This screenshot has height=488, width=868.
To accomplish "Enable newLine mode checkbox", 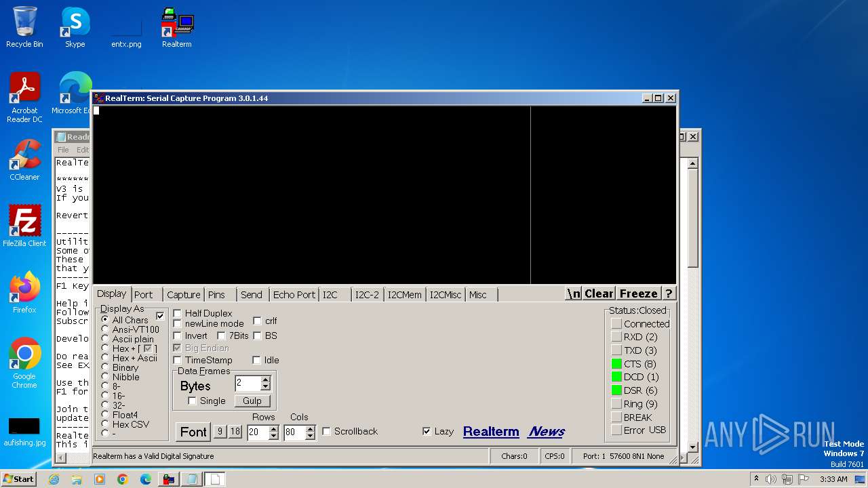I will pyautogui.click(x=178, y=323).
